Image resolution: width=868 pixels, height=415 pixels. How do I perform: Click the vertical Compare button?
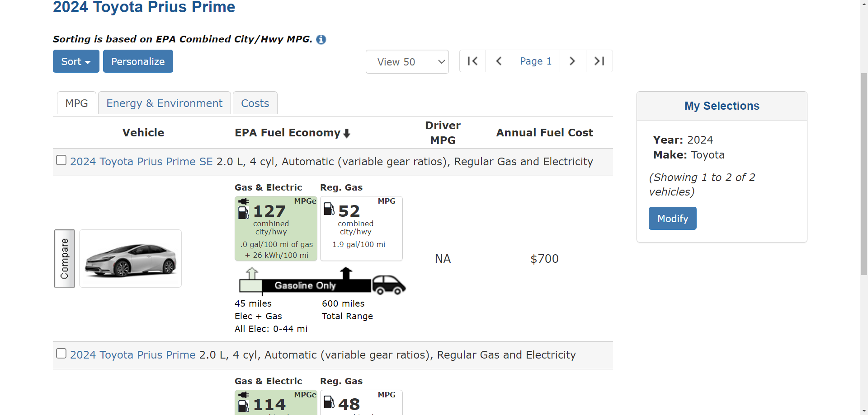coord(65,259)
